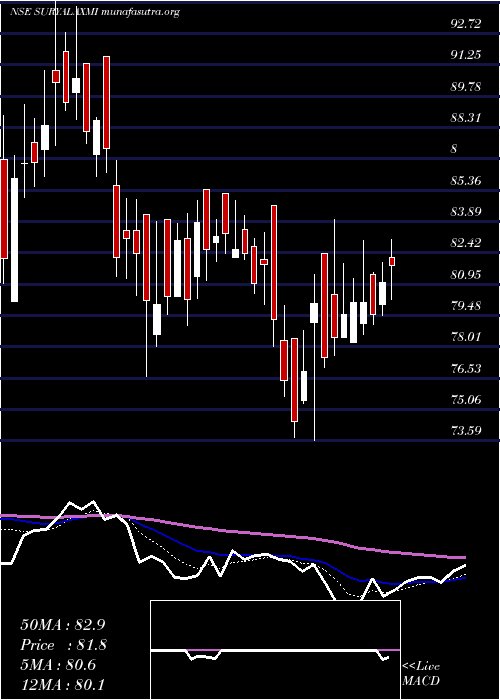The width and height of the screenshot is (500, 700).
Task: Click the 79.48 axis value
Action: coord(466,306)
